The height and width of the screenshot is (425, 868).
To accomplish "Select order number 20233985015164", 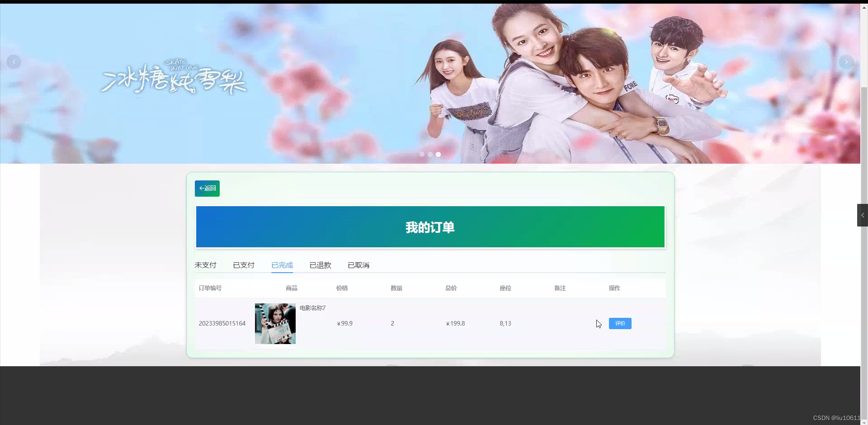I will [222, 323].
